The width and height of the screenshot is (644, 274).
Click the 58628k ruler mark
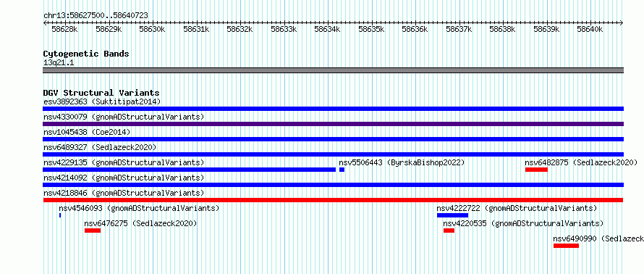[64, 29]
